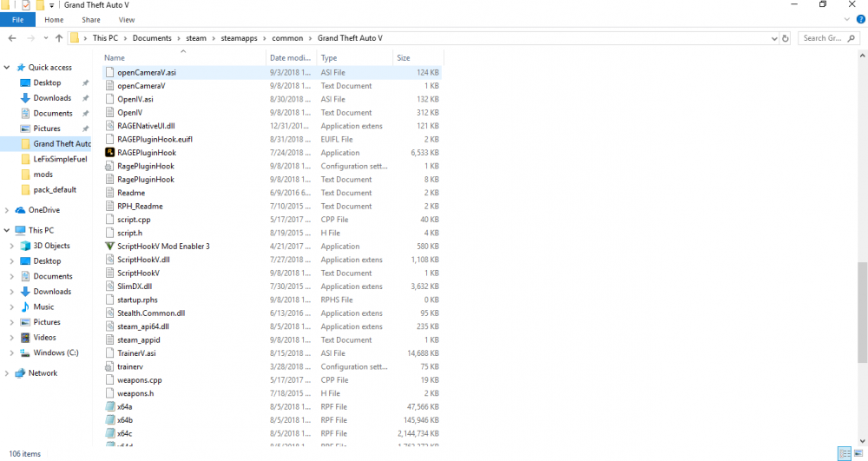The width and height of the screenshot is (868, 461).
Task: Click the openCameraV.asi file icon
Action: tap(109, 73)
